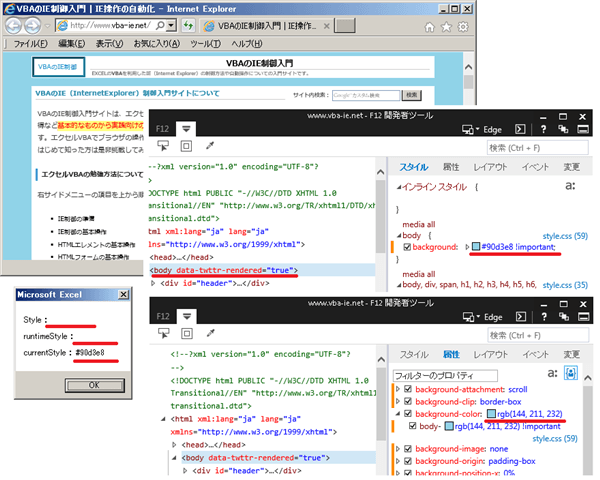Viewport: 600px width, 480px height.
Task: Click #90d3e8 color swatch in upper styles
Action: 476,247
